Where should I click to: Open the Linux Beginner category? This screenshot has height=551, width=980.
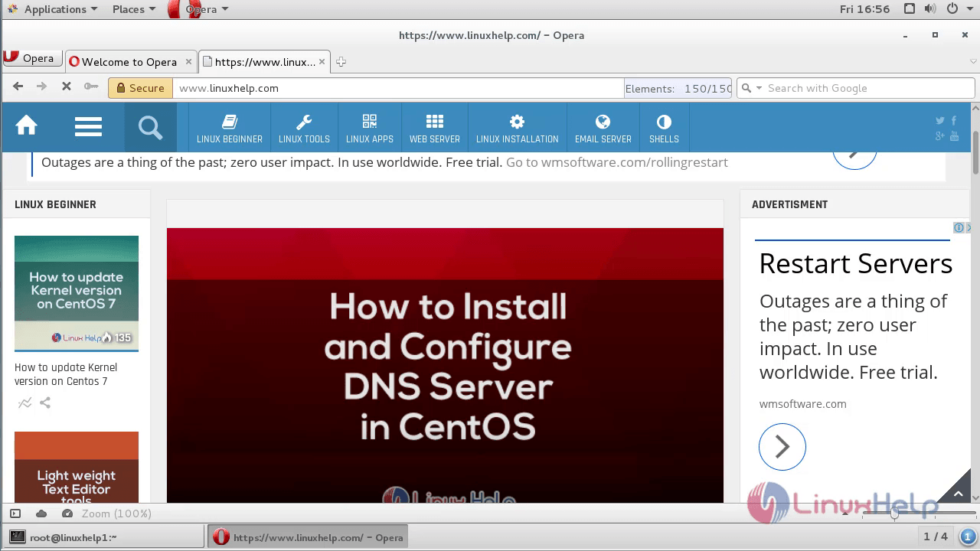pos(230,129)
